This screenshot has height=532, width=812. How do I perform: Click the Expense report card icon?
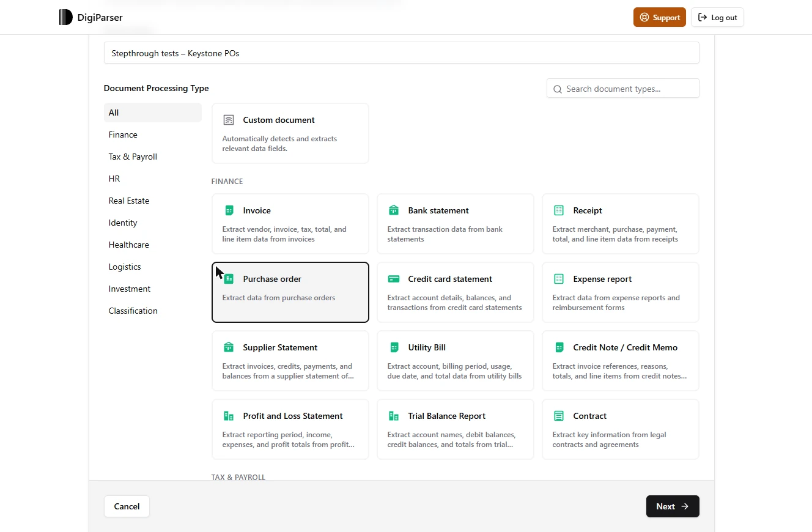click(x=559, y=279)
